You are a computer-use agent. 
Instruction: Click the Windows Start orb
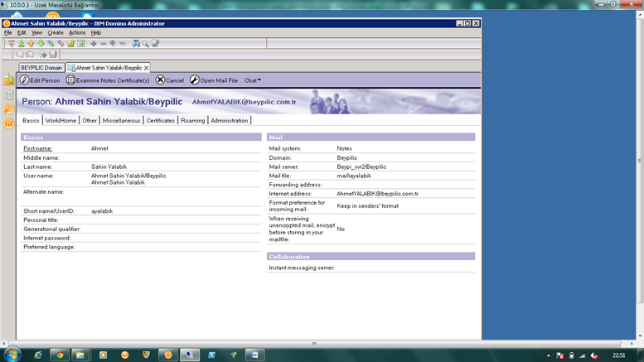click(x=12, y=355)
